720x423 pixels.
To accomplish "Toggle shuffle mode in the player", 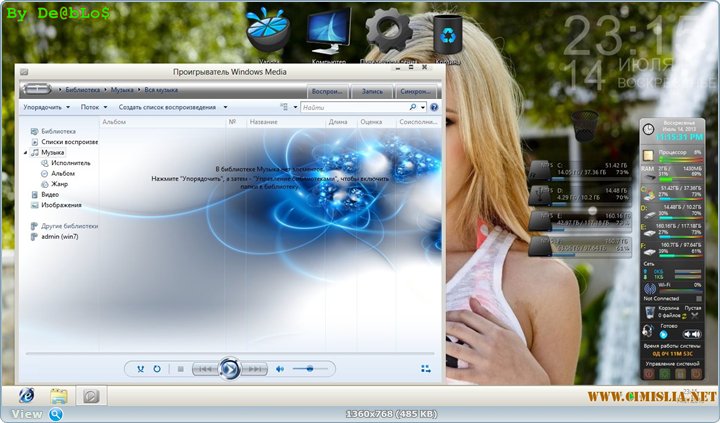I will [141, 369].
